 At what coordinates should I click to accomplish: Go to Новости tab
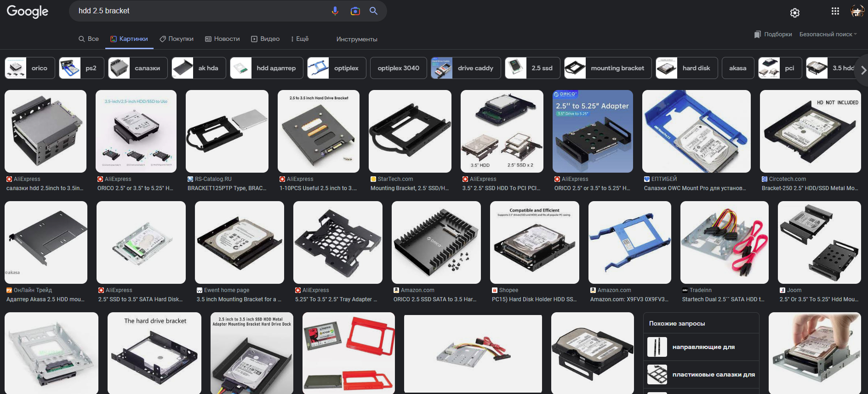coord(223,39)
